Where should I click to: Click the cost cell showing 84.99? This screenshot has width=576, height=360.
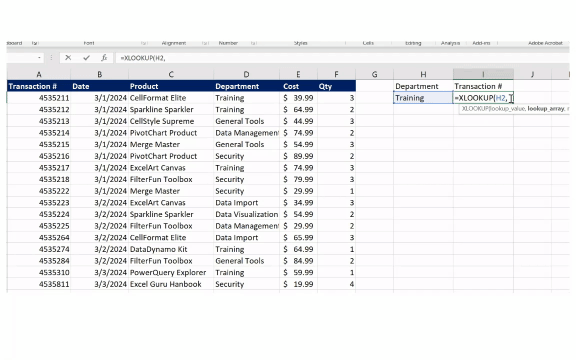(298, 261)
